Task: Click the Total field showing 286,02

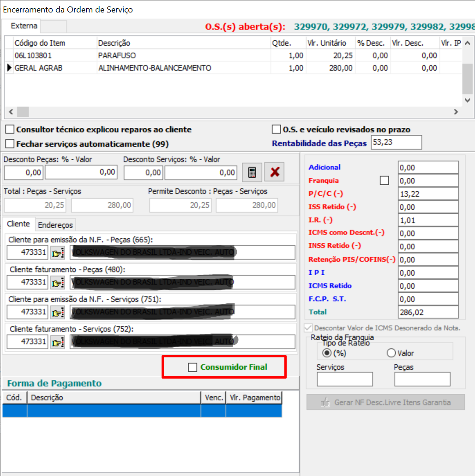Action: coord(428,312)
